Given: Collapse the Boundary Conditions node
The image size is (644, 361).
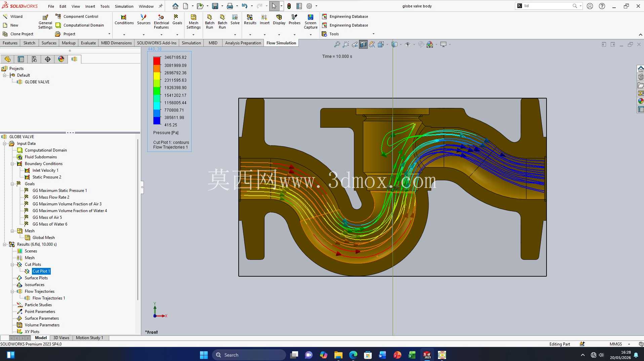Looking at the screenshot, I should (12, 164).
